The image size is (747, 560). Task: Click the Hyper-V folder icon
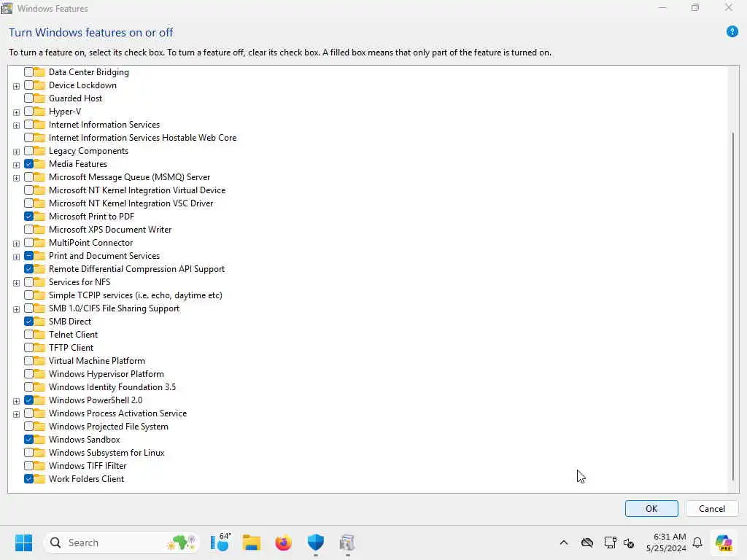coord(39,112)
